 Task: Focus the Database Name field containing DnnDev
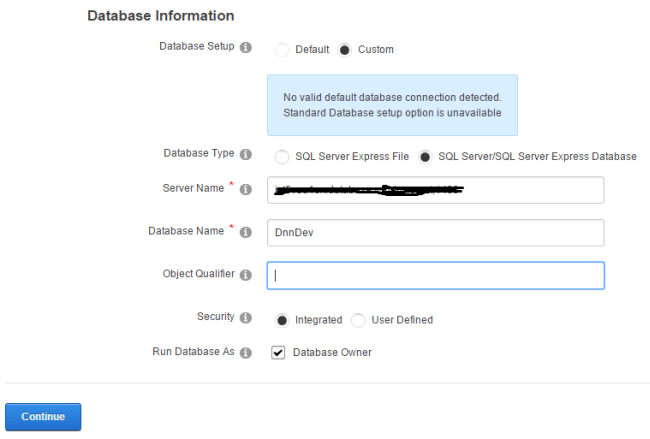[435, 232]
